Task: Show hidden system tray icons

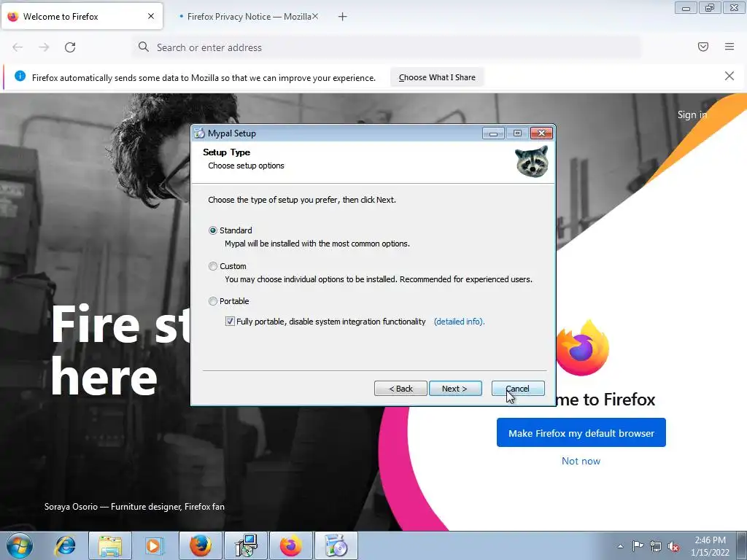Action: click(x=620, y=546)
